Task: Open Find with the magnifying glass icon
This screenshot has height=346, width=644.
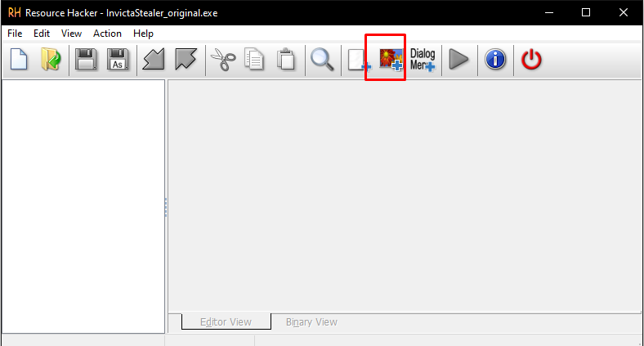Action: (x=322, y=60)
